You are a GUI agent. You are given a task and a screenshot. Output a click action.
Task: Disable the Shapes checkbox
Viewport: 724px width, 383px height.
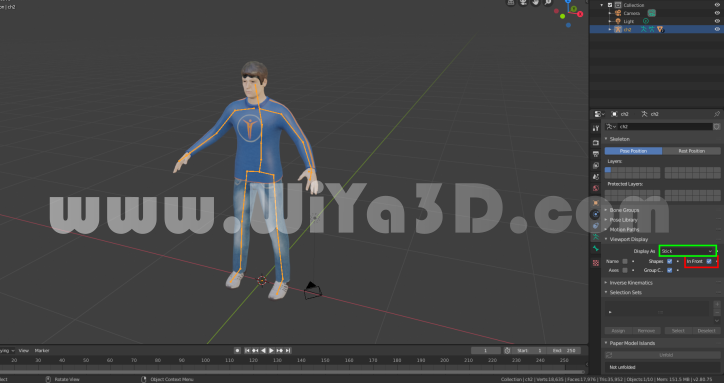[670, 261]
